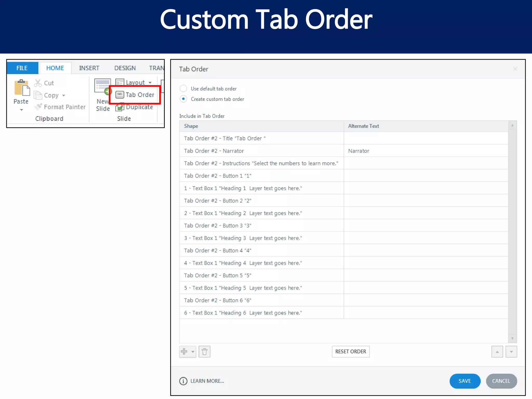
Task: Select the Title "Tab Order" row
Action: pos(344,138)
